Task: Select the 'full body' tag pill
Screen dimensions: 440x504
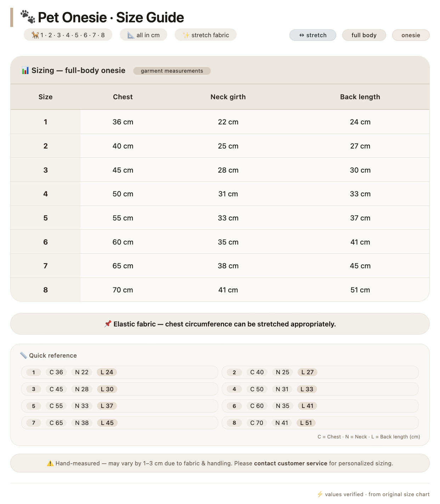Action: [364, 35]
